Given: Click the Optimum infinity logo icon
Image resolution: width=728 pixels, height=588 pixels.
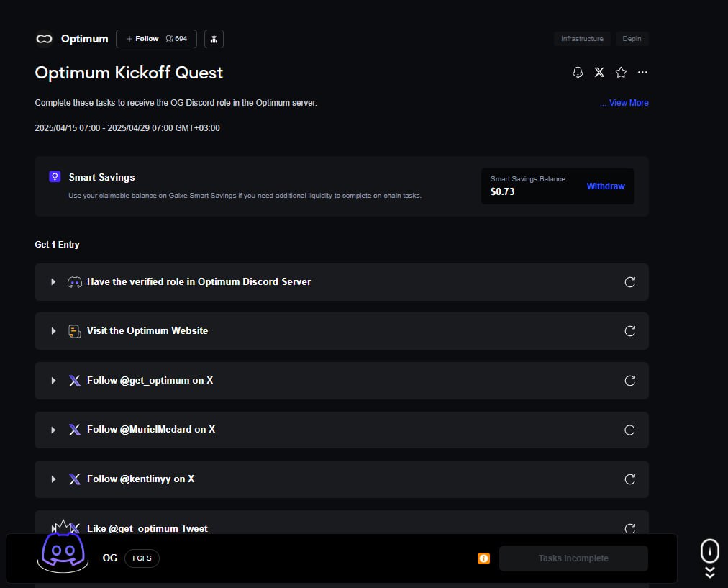Looking at the screenshot, I should (45, 39).
